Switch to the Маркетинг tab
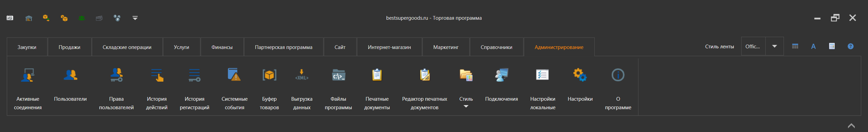This screenshot has height=132, width=868. [446, 47]
